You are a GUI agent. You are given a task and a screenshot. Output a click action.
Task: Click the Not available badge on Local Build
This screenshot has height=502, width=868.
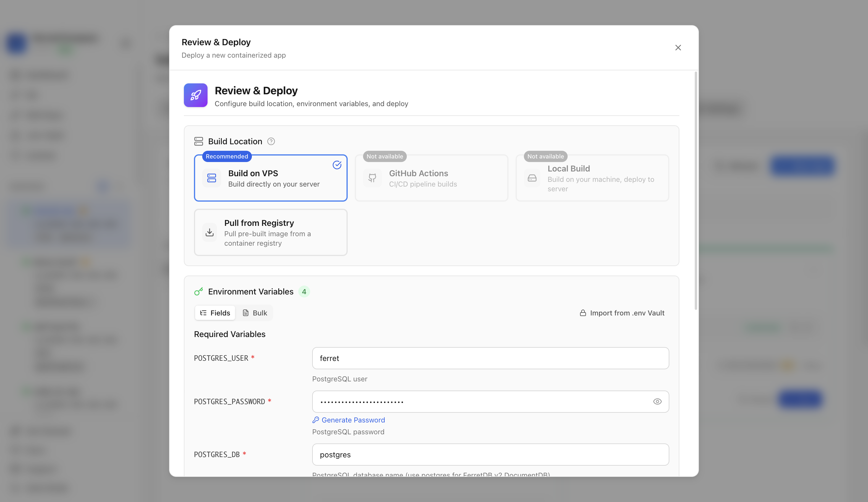tap(545, 156)
